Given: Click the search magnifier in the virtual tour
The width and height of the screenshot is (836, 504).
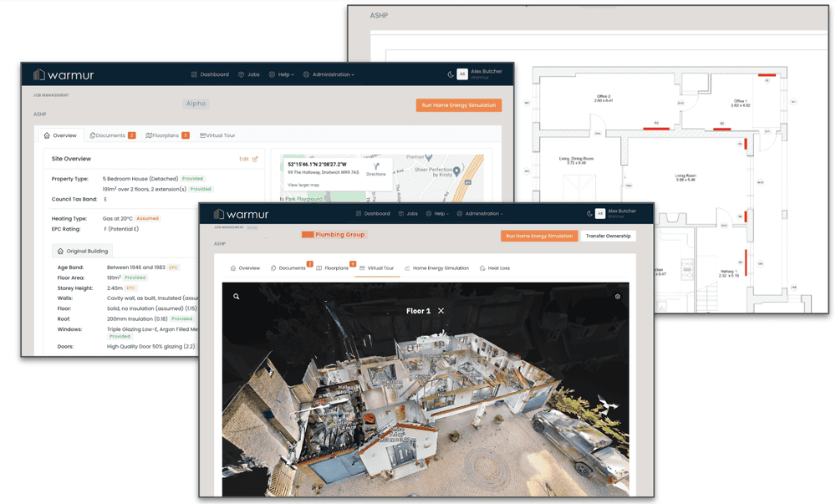Looking at the screenshot, I should click(x=237, y=296).
